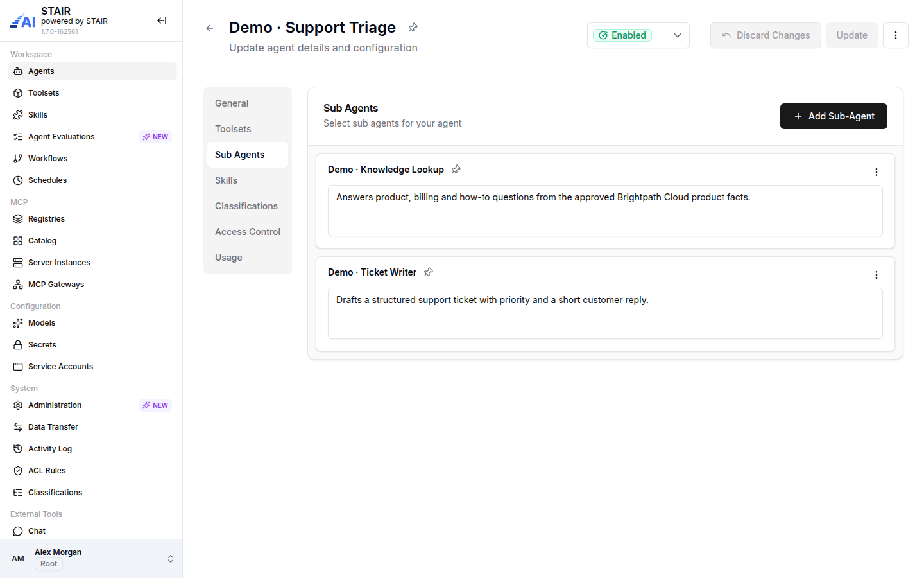
Task: Click the Workflows branch icon
Action: 18,159
